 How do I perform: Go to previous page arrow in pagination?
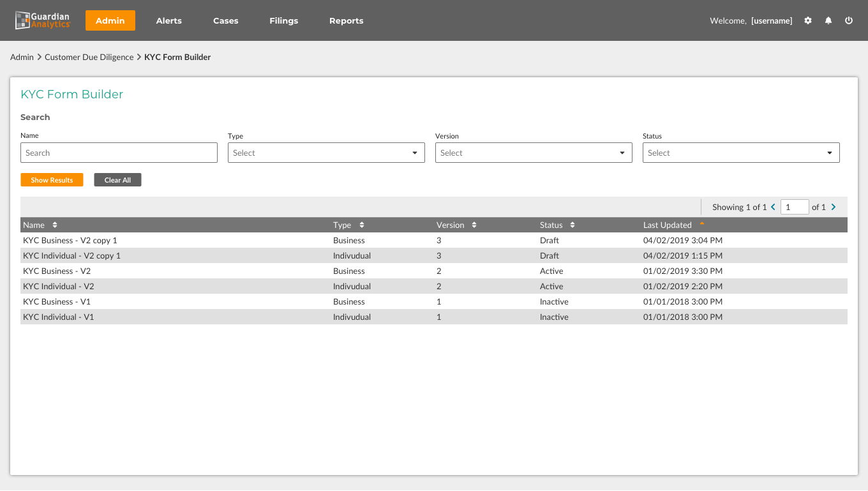773,207
